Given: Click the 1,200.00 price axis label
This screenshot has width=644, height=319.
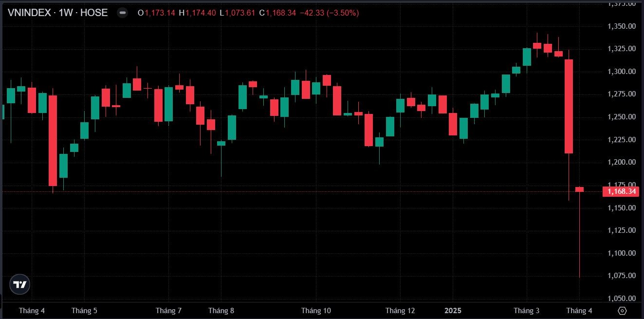Looking at the screenshot, I should tap(622, 162).
